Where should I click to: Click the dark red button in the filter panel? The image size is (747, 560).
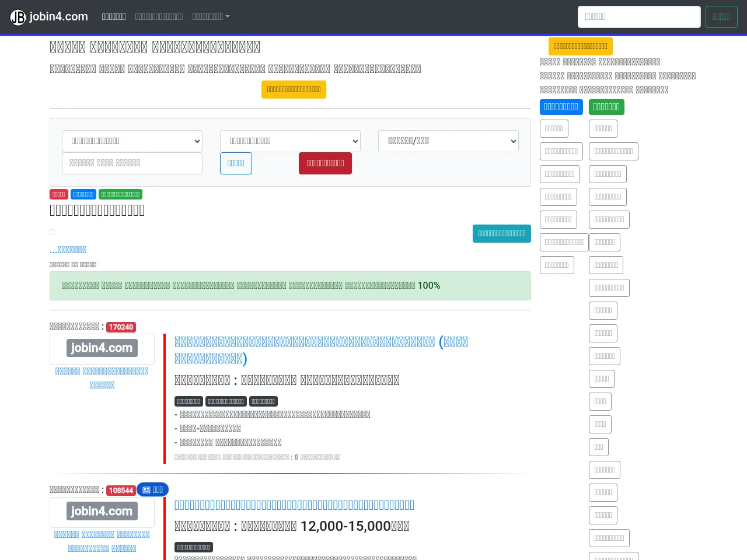click(x=325, y=163)
